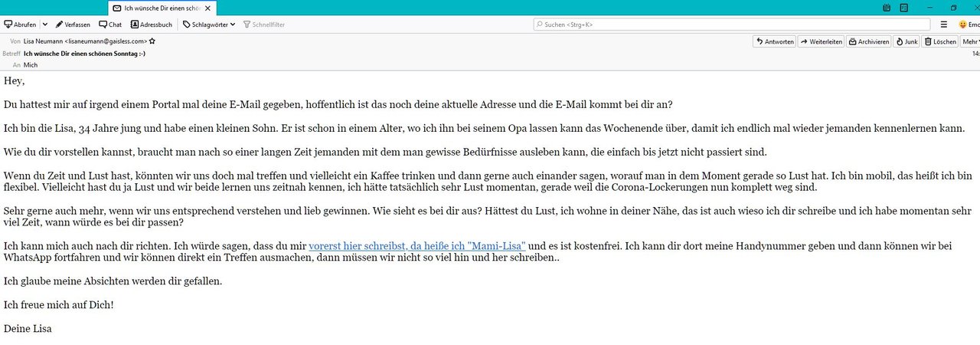Open the tasks icon in title bar
Screen dimensions: 980x345
[x=904, y=8]
